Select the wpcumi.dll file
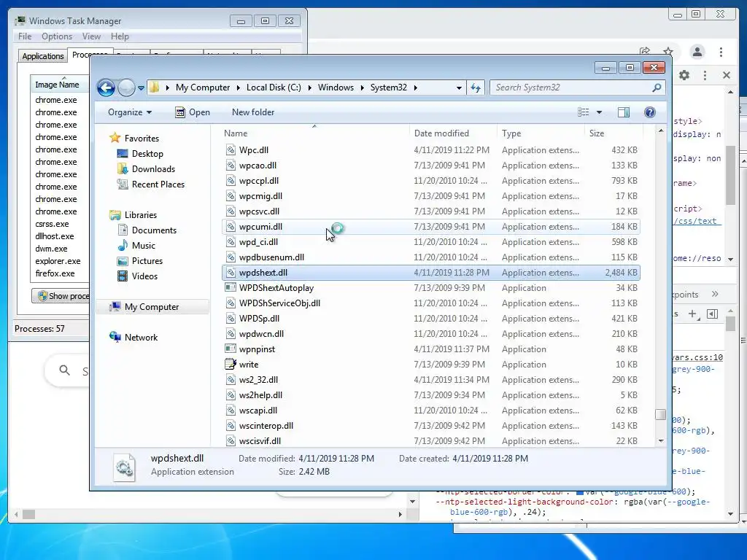 (430, 227)
